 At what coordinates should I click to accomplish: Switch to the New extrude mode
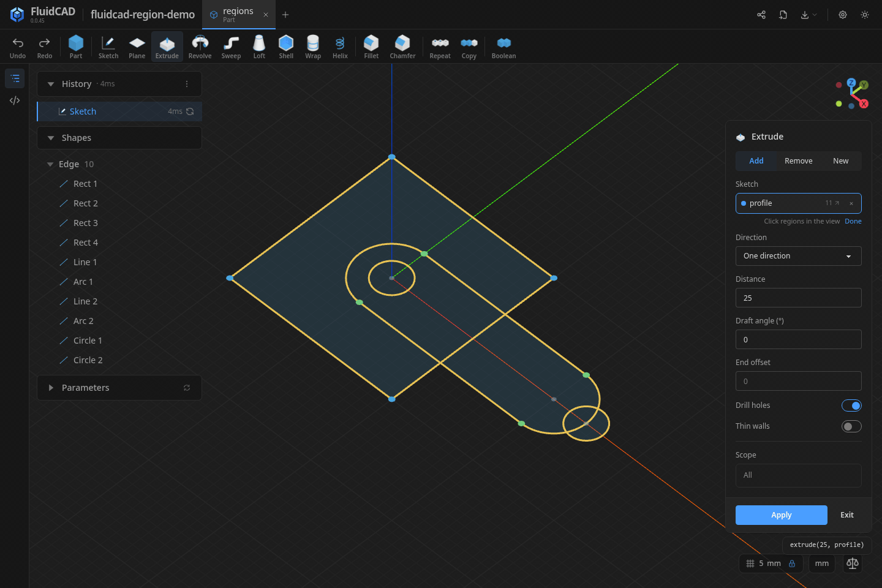(x=841, y=161)
